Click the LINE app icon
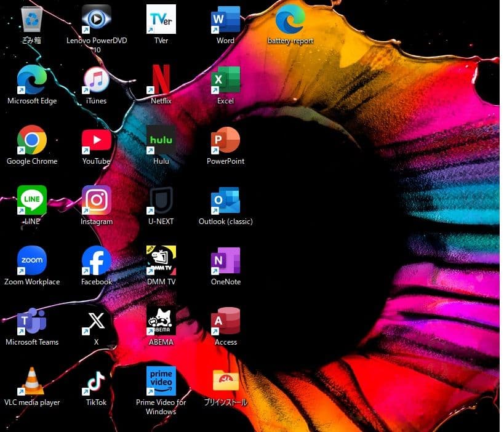The width and height of the screenshot is (504, 432). click(31, 201)
